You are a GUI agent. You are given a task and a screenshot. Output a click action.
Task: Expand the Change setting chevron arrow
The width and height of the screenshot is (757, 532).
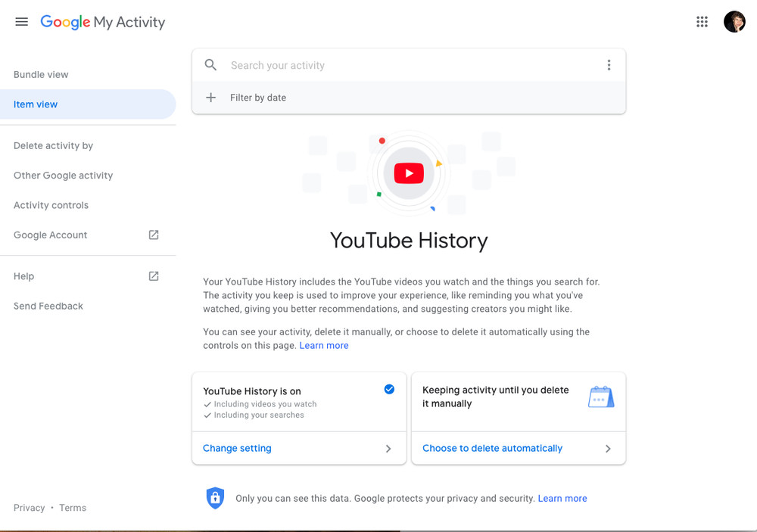click(x=388, y=449)
